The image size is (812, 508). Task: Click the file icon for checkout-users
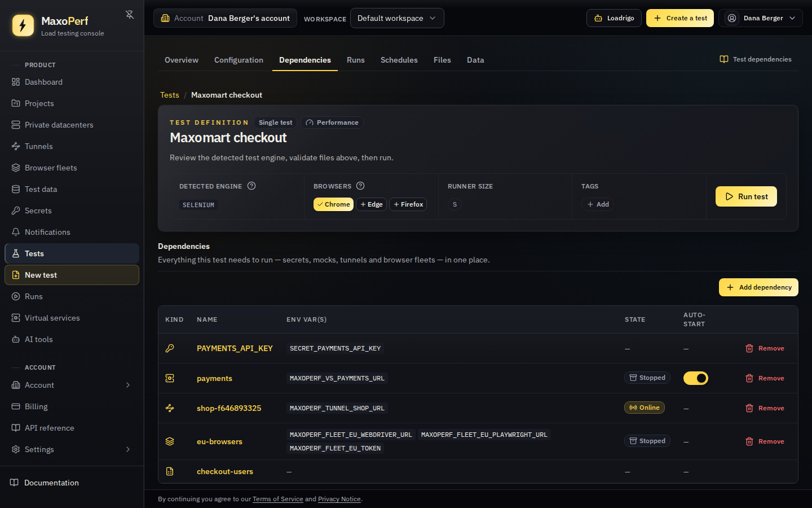(x=170, y=471)
